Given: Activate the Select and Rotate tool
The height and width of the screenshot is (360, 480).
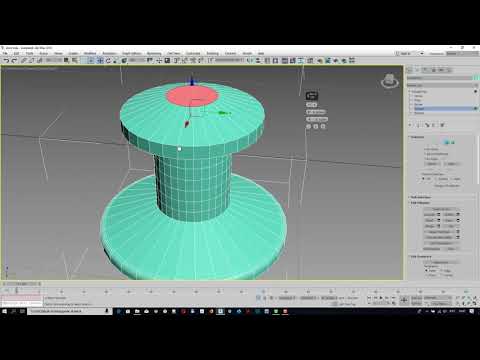Looking at the screenshot, I should click(108, 60).
